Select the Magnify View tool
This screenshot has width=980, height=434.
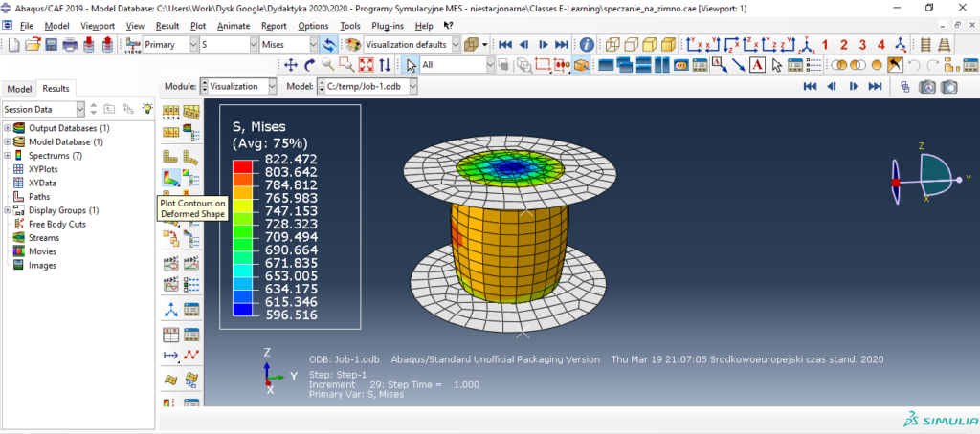coord(327,64)
